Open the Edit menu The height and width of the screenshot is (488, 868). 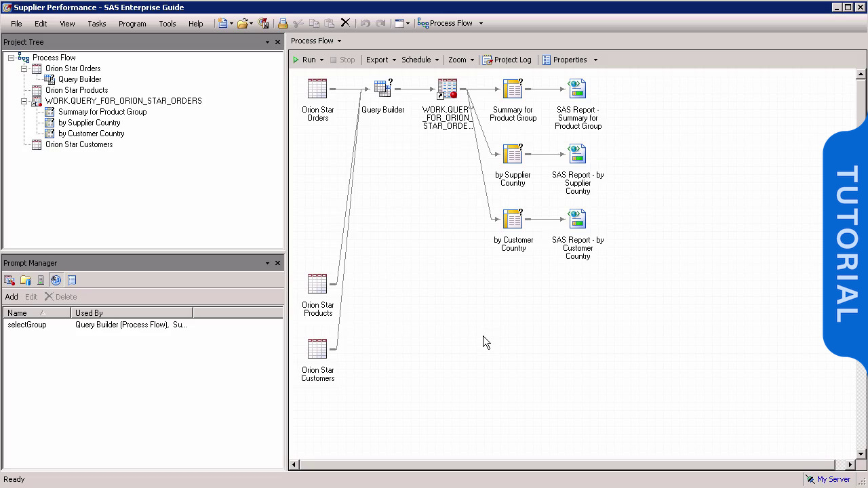point(41,24)
